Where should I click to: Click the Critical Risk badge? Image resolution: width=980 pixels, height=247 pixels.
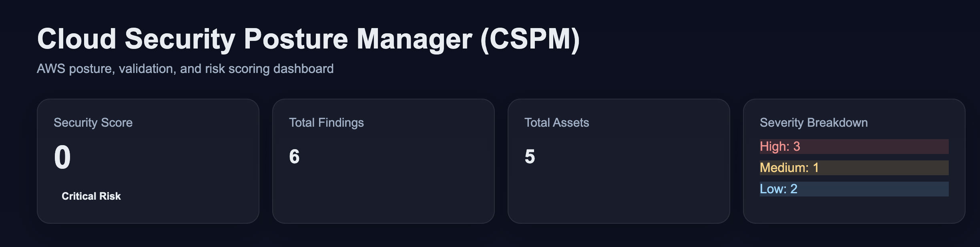pos(91,196)
